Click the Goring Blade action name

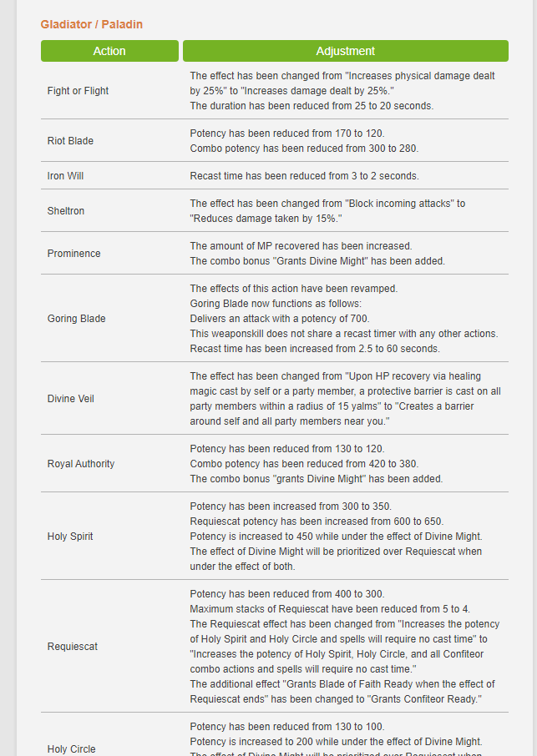click(76, 319)
